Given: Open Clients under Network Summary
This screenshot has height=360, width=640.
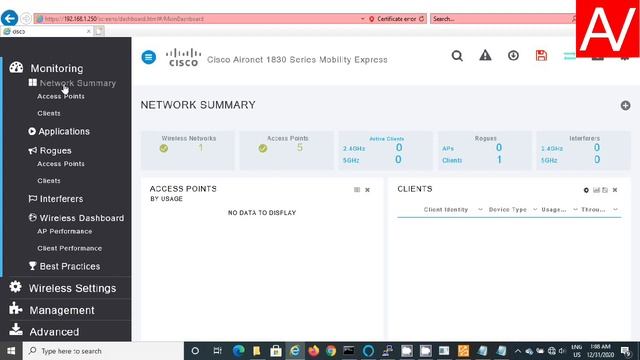Looking at the screenshot, I should coord(49,113).
